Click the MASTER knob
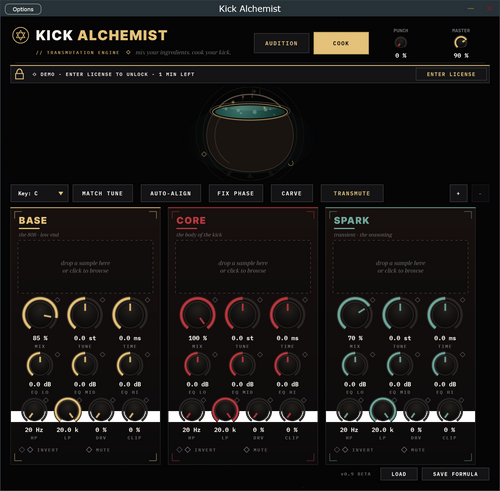The image size is (500, 491). 461,42
